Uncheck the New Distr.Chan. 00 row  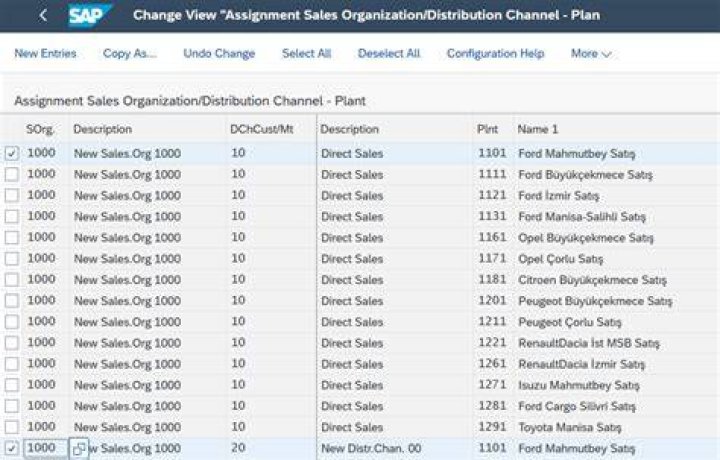pos(11,448)
